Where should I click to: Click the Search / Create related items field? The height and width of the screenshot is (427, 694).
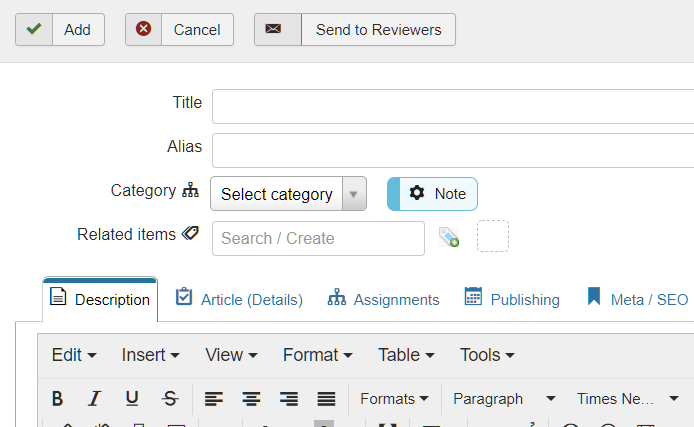pos(318,239)
